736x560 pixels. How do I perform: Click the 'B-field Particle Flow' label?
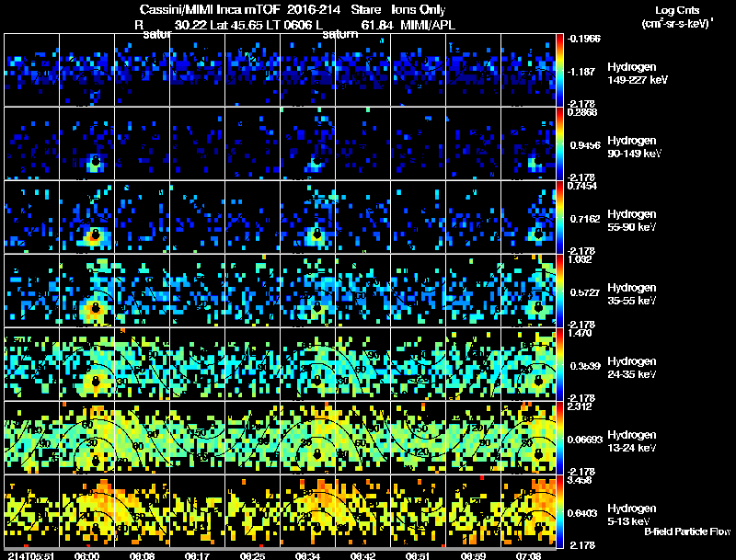(687, 531)
